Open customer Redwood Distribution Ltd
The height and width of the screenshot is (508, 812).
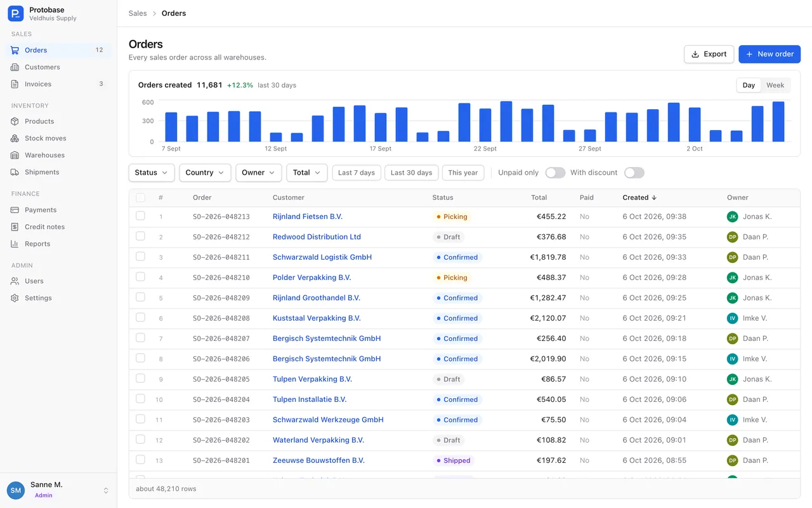point(317,237)
